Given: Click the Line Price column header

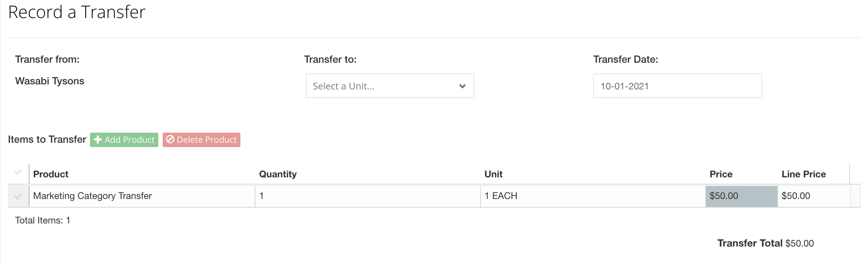Looking at the screenshot, I should tap(804, 174).
